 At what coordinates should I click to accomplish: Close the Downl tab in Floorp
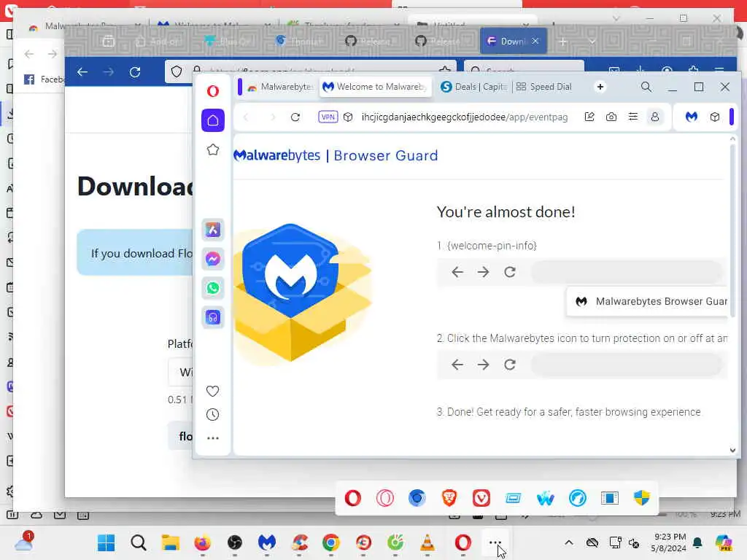pyautogui.click(x=535, y=42)
